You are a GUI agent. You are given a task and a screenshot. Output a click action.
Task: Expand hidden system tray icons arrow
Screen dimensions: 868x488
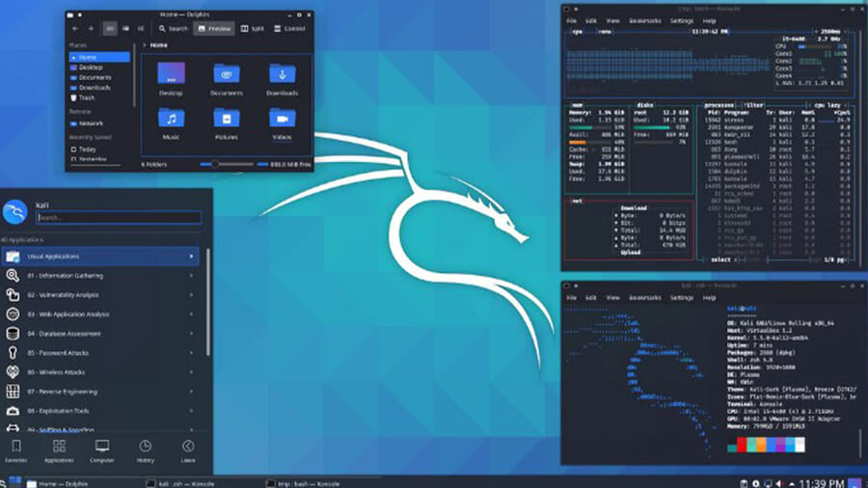[792, 483]
